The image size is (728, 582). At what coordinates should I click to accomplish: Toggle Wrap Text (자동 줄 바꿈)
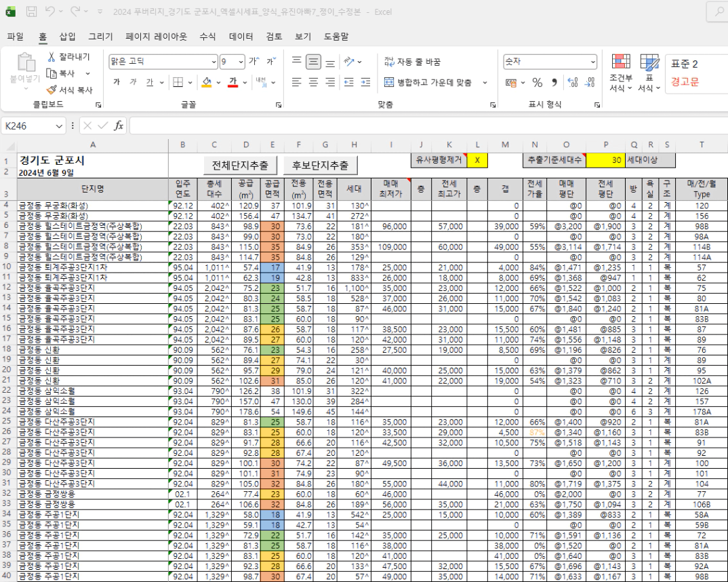point(389,62)
